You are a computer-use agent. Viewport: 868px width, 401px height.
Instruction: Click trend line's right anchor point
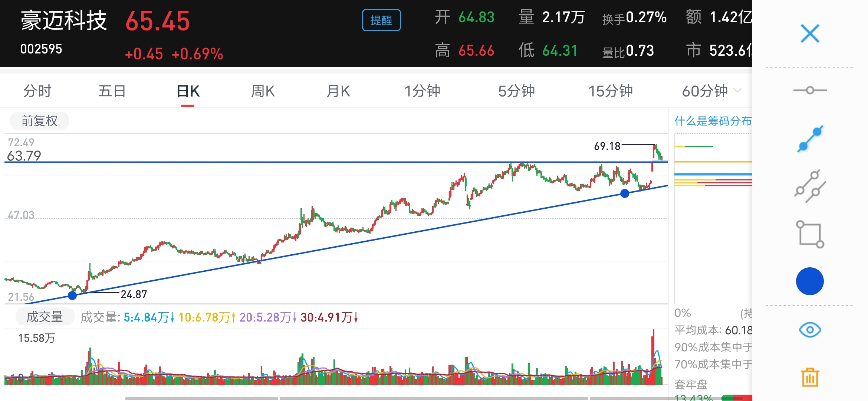625,193
